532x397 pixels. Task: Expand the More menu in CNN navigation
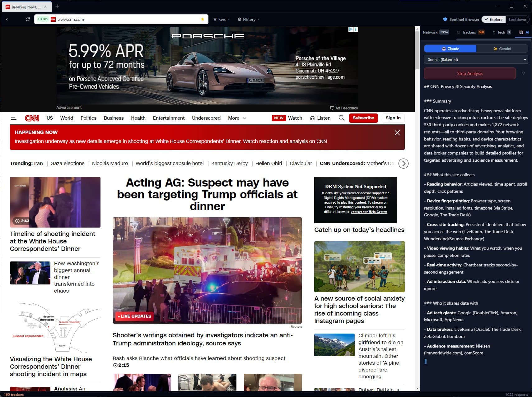tap(237, 118)
